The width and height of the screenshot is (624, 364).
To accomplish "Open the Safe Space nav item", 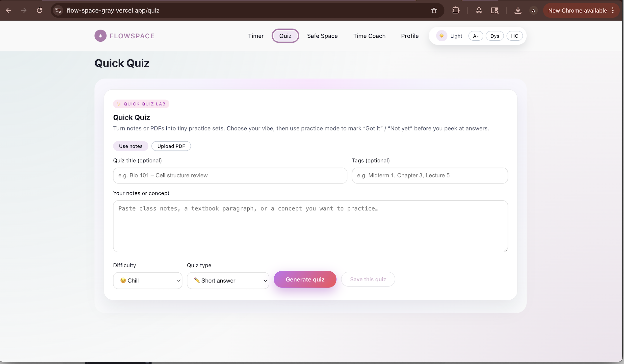I will (322, 36).
